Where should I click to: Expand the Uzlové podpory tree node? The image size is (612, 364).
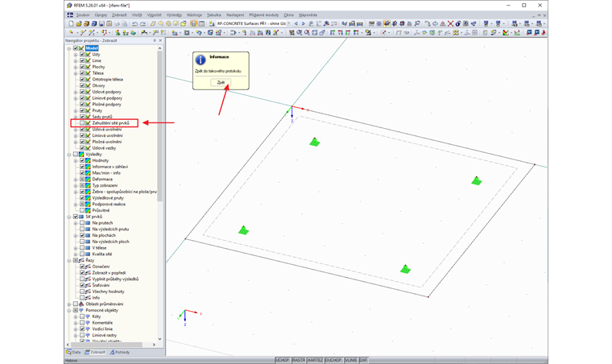click(x=76, y=92)
